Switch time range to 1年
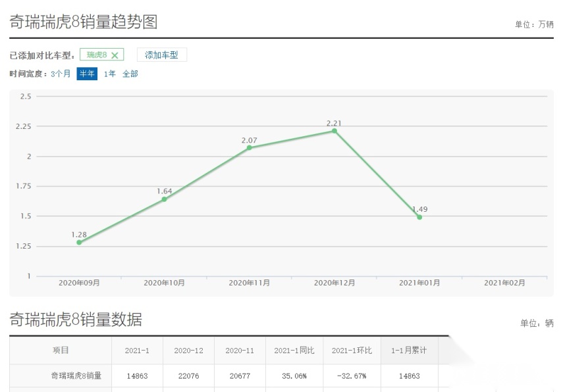The height and width of the screenshot is (392, 561). click(110, 74)
